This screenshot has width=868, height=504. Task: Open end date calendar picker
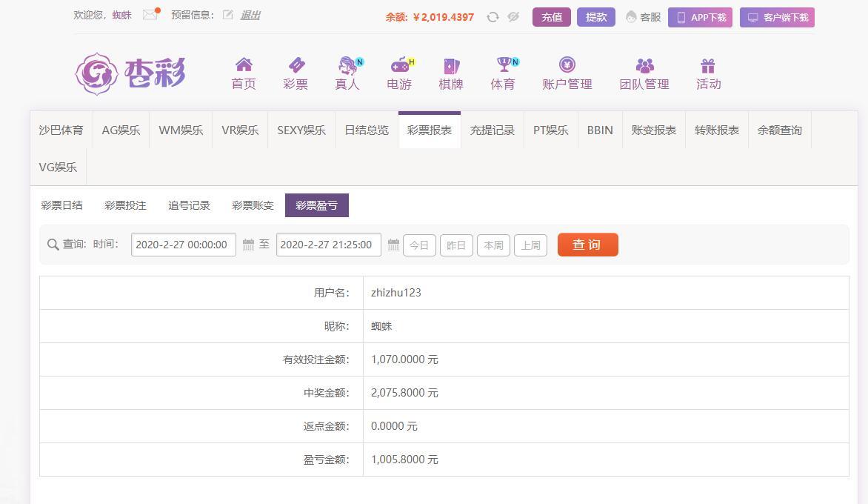pyautogui.click(x=393, y=245)
